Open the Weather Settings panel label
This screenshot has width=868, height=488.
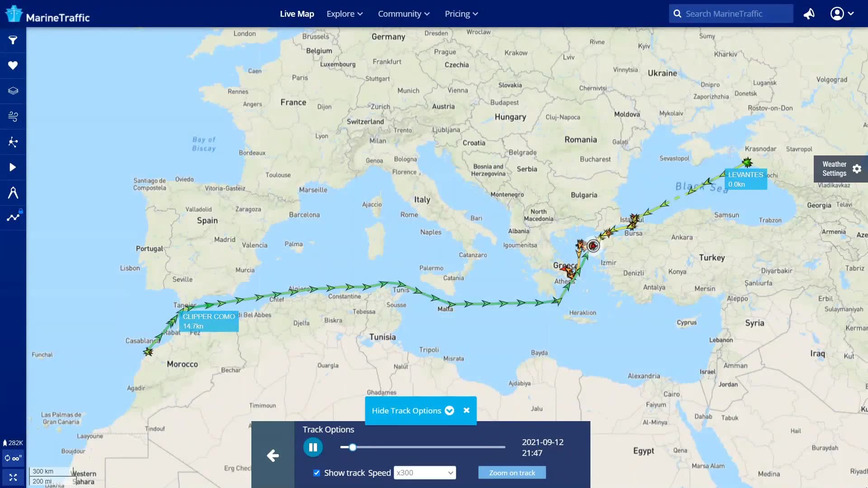click(834, 169)
